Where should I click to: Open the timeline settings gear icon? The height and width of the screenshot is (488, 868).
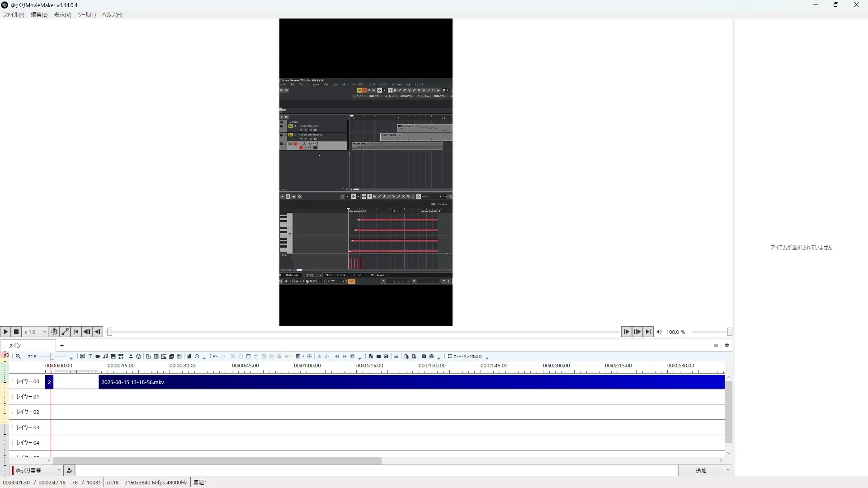[x=727, y=345]
